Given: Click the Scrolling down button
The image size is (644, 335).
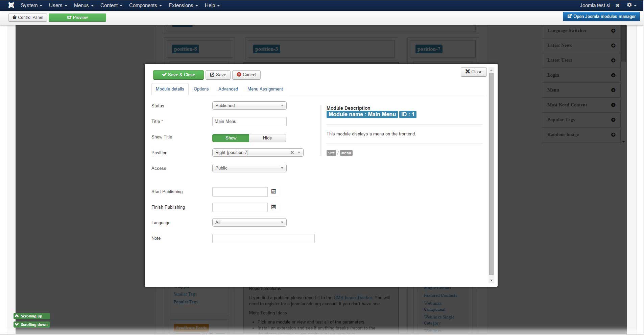Looking at the screenshot, I should (x=32, y=325).
